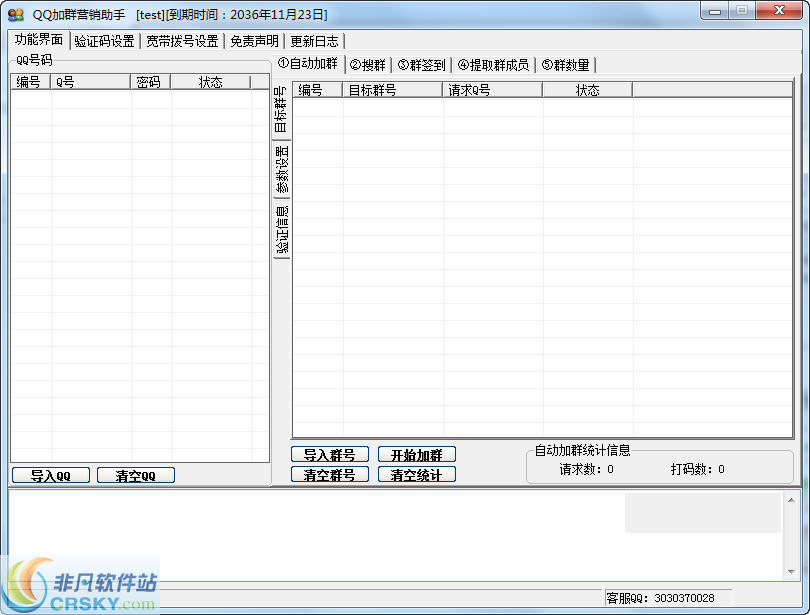Close the QQ加群营销助手 window
Viewport: 810px width, 615px height.
coord(779,10)
